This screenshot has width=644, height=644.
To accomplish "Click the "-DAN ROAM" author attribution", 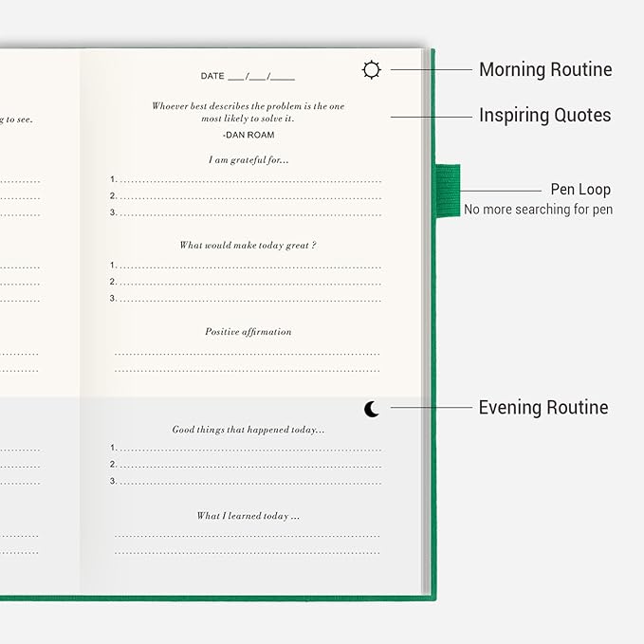I will click(x=248, y=136).
